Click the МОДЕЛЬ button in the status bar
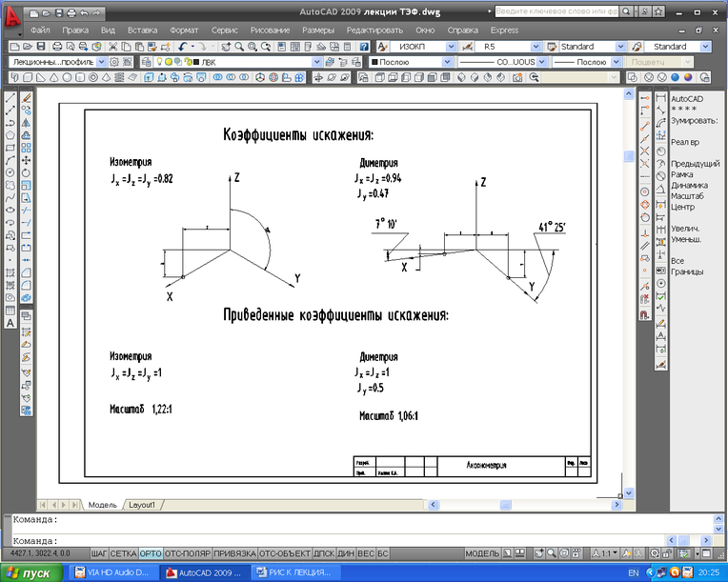The image size is (728, 582). 482,553
